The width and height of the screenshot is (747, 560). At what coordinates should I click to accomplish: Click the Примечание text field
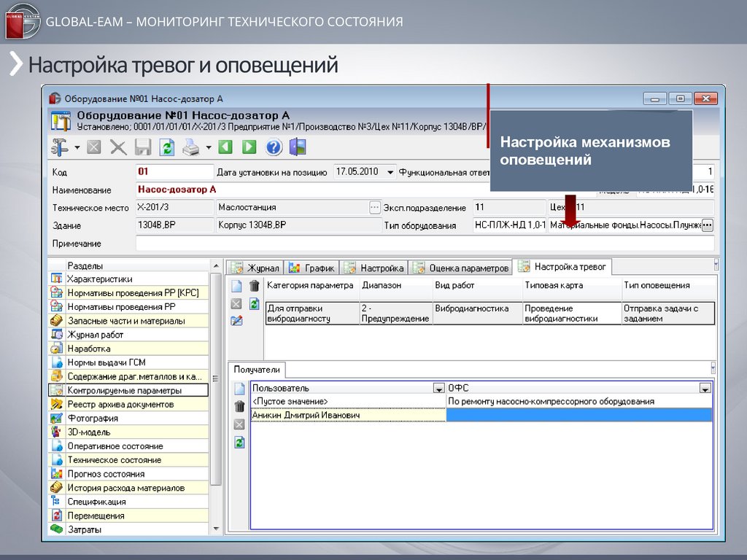pyautogui.click(x=423, y=244)
